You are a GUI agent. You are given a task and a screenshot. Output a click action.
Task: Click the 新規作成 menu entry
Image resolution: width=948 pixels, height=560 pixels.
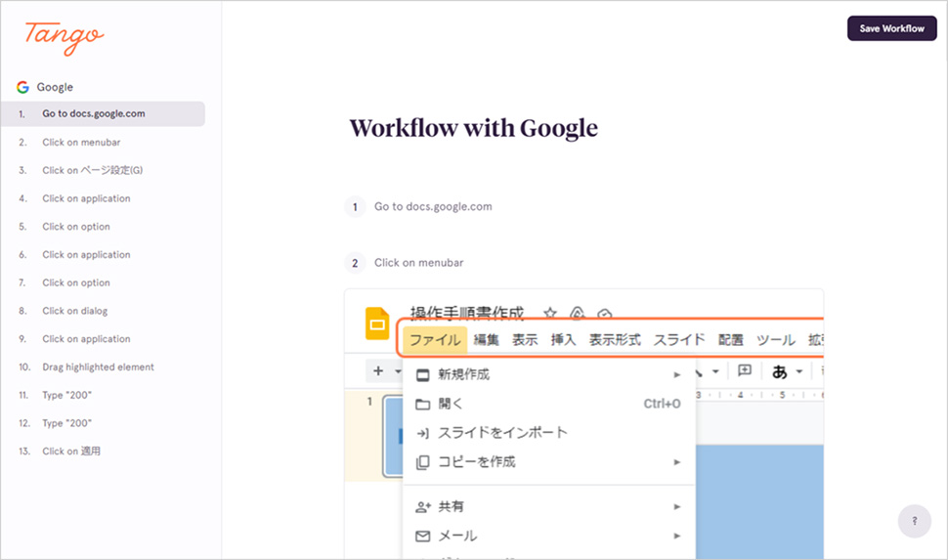[548, 374]
